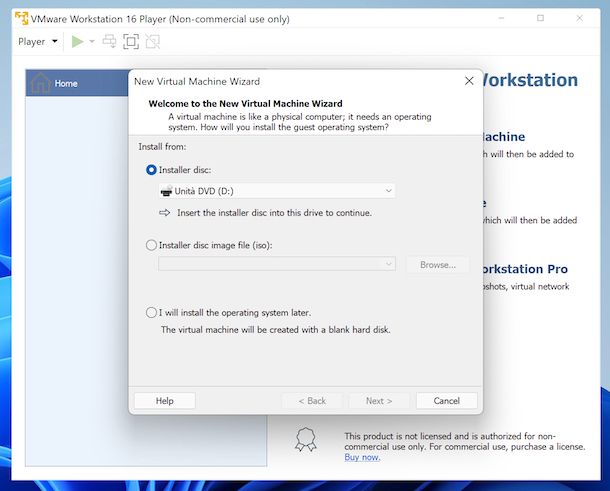Click the VMware Workstation title bar logo
Viewport: 610px width, 491px height.
click(21, 18)
